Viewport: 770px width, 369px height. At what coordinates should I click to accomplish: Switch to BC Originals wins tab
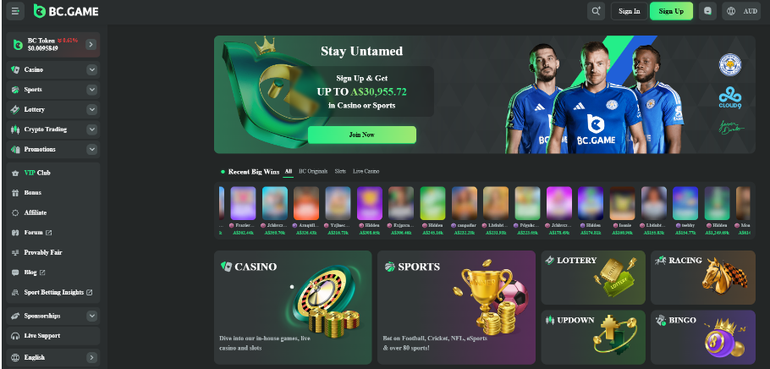coord(313,171)
